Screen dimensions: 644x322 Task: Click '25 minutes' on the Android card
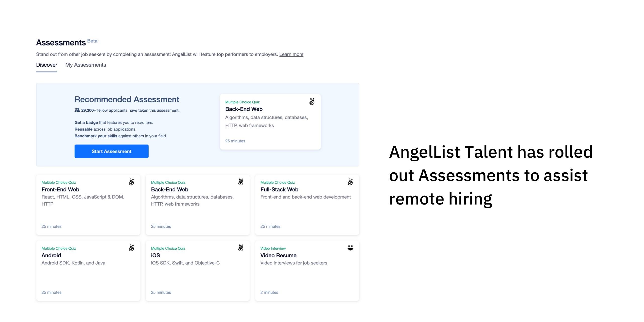click(51, 292)
